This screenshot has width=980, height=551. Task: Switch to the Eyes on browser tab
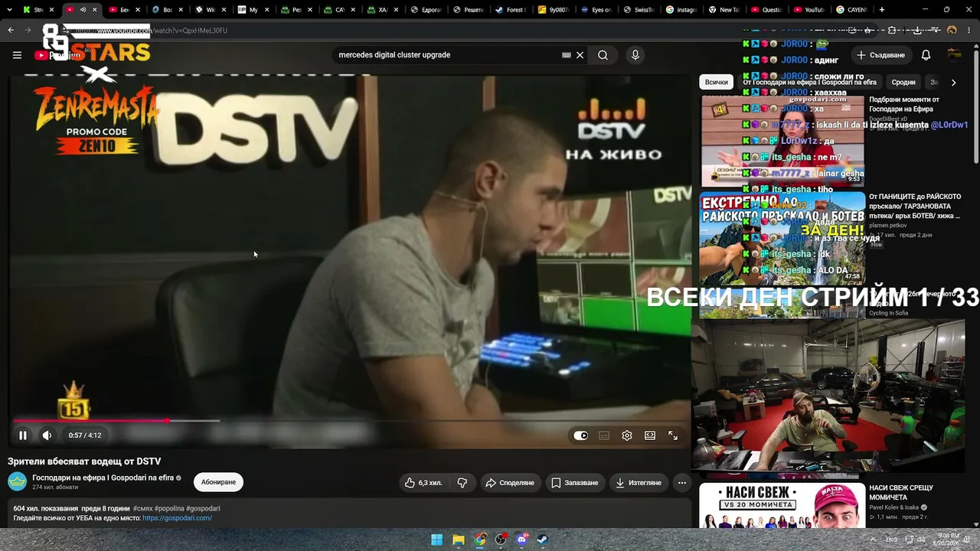596,10
